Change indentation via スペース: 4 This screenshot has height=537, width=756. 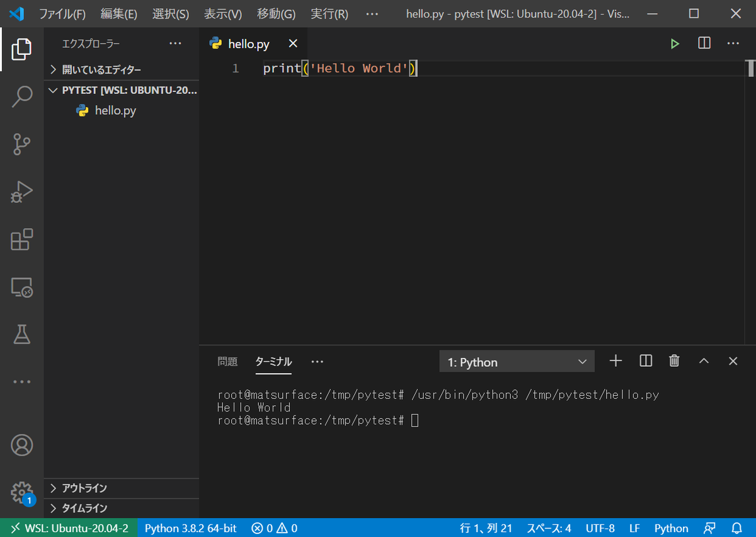point(549,528)
